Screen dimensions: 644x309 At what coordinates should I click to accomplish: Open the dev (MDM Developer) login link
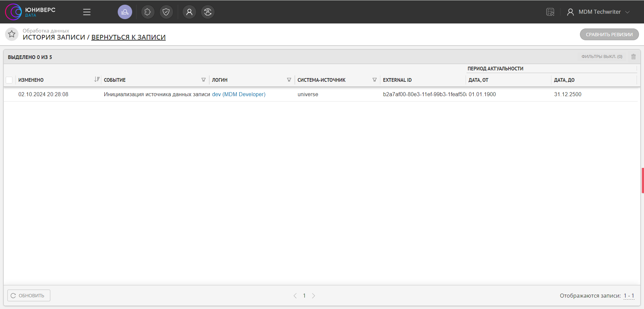click(x=238, y=95)
